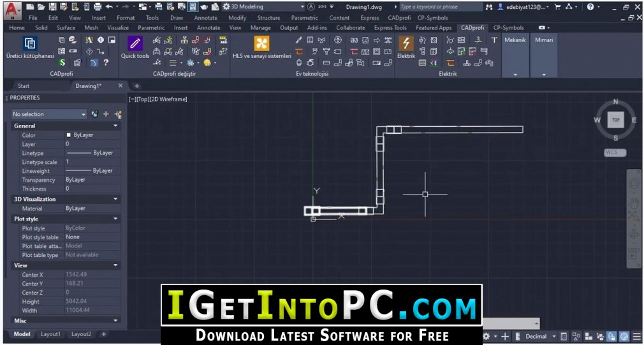Click the yellow bulb icon in CADprofi değiştir

coord(207,63)
